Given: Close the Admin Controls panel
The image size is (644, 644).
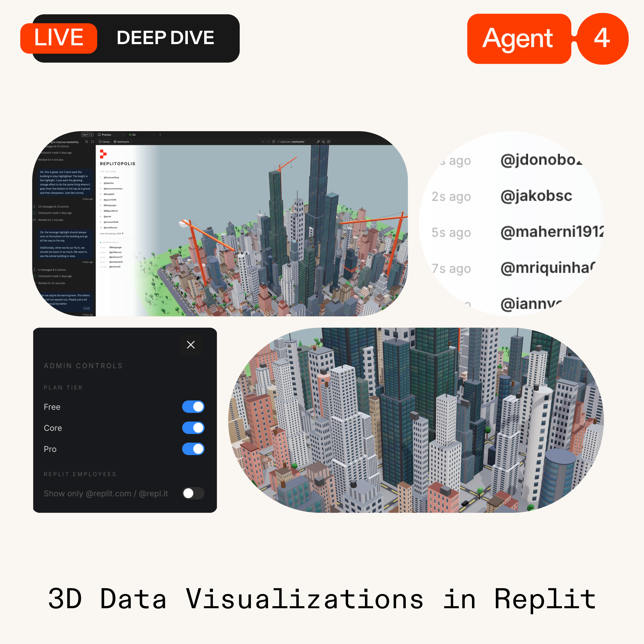Looking at the screenshot, I should 191,345.
